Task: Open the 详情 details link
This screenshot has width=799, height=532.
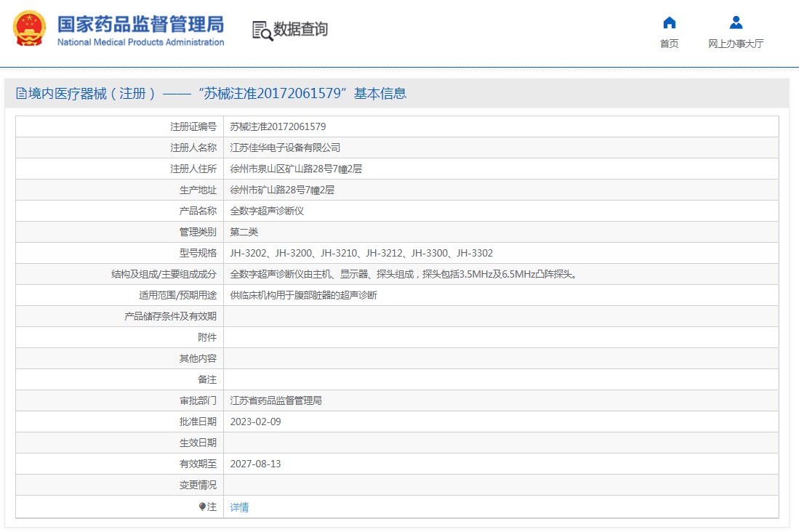Action: [239, 507]
